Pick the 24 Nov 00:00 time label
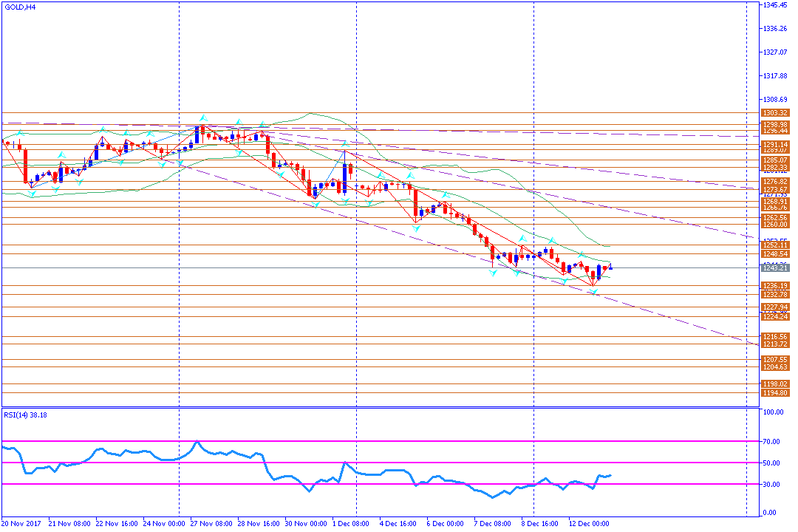 click(164, 523)
